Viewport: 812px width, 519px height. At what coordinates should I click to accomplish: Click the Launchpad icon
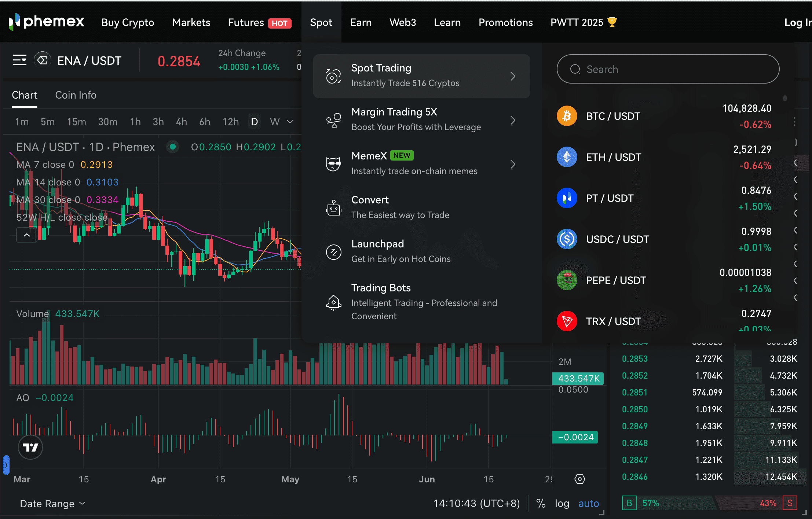click(x=334, y=252)
